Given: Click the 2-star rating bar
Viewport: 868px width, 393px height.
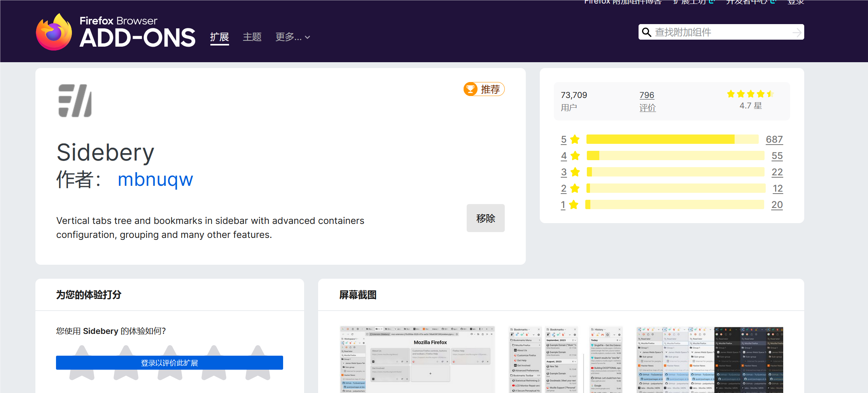Looking at the screenshot, I should (x=676, y=188).
